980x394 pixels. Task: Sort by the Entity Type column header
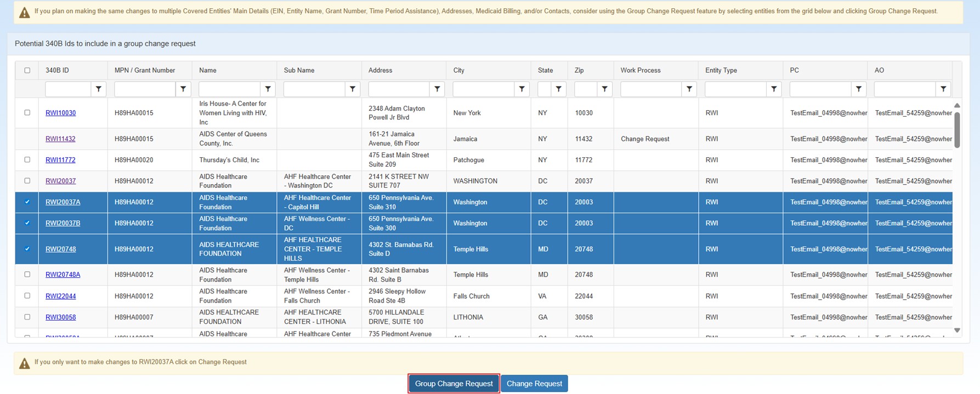721,70
